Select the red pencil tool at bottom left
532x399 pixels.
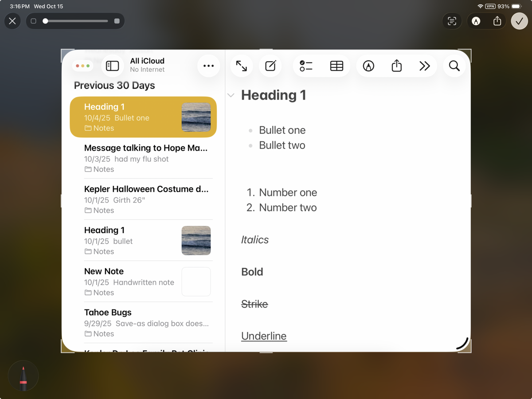pos(23,376)
